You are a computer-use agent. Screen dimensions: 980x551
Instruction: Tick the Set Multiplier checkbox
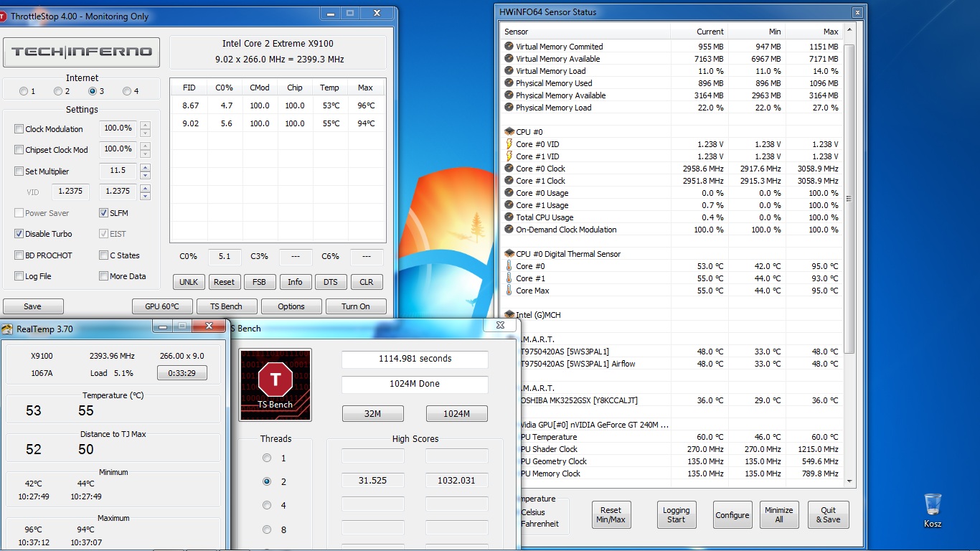(19, 171)
